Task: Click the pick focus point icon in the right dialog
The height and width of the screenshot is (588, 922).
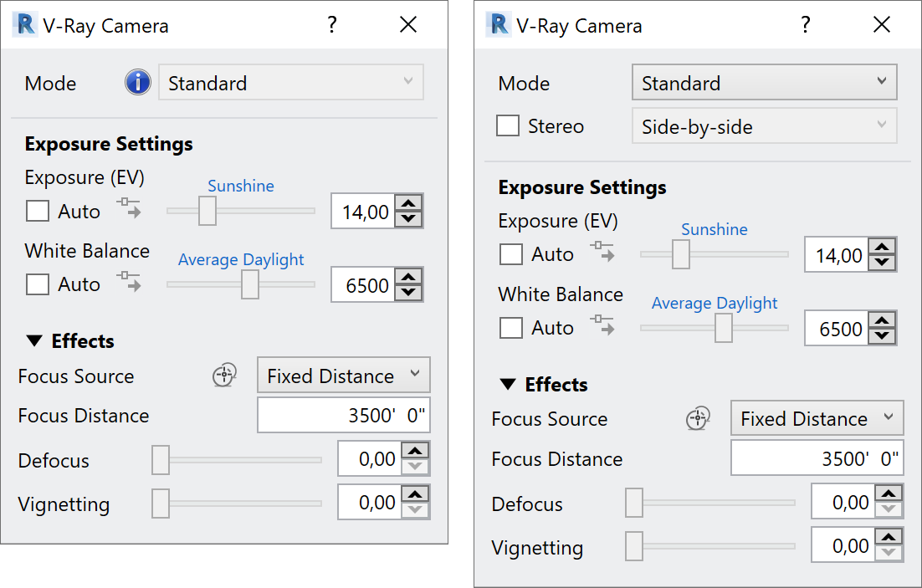Action: click(699, 418)
